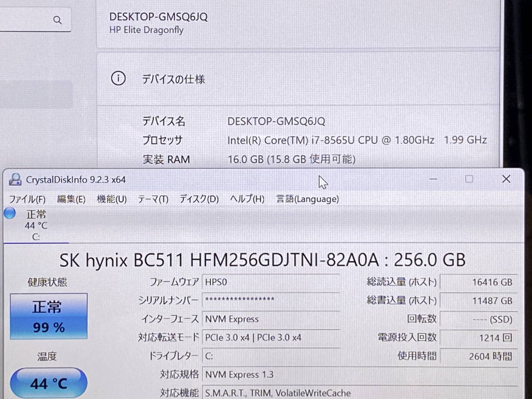Click the 44 °C temperature button

click(48, 383)
